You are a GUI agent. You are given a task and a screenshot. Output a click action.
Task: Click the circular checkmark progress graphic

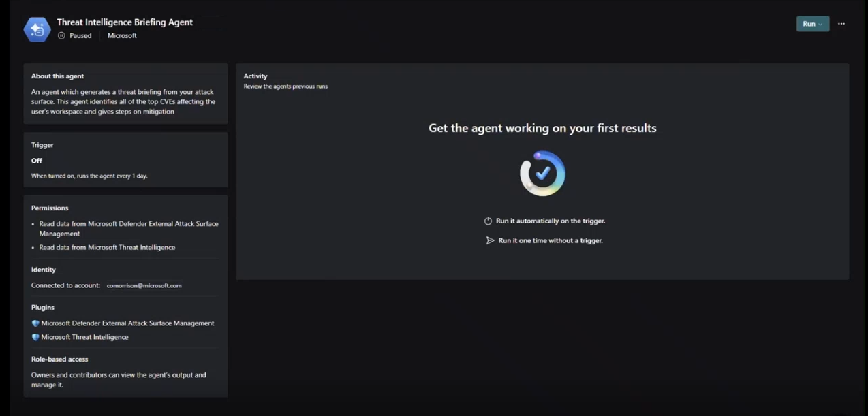[x=542, y=174]
